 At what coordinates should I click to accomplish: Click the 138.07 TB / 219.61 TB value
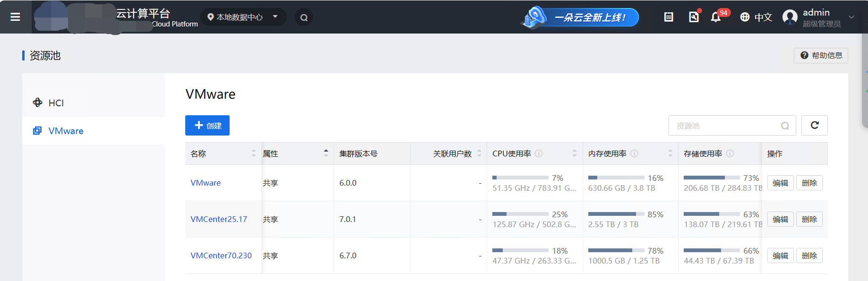[x=723, y=224]
